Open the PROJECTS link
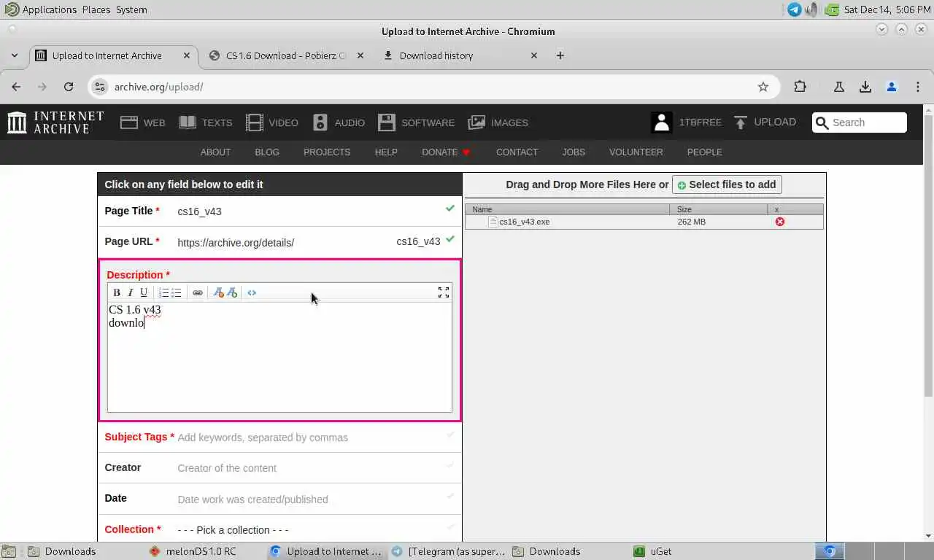934x560 pixels. pyautogui.click(x=327, y=152)
